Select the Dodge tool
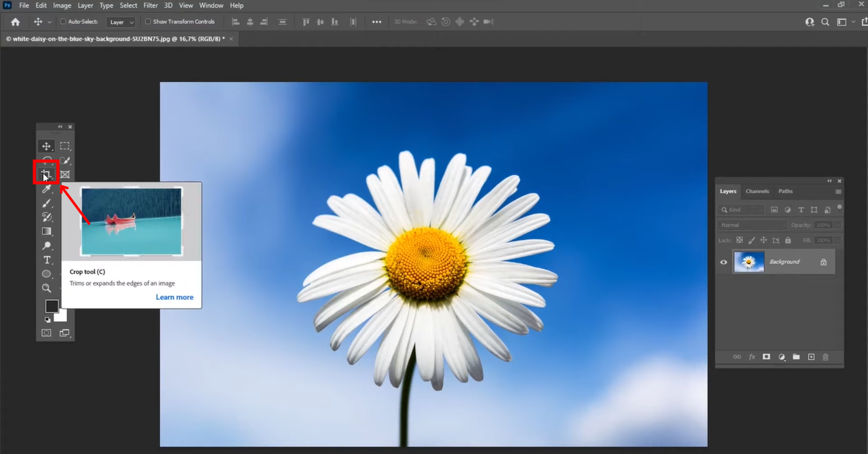This screenshot has width=868, height=454. pyautogui.click(x=47, y=246)
